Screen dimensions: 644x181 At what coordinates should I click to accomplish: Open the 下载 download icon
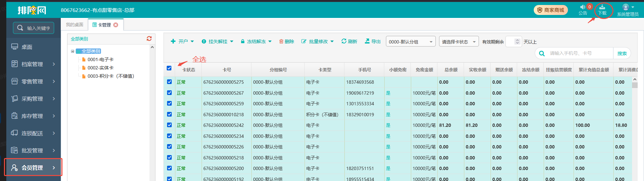click(602, 10)
